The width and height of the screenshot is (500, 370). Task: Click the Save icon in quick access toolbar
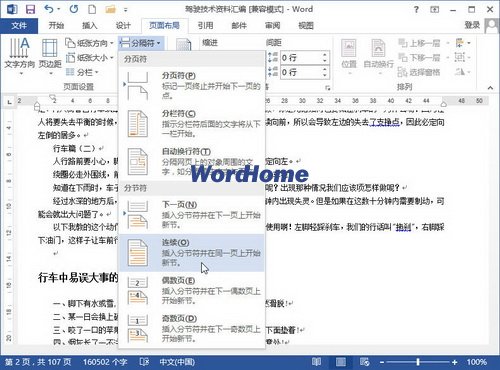(x=30, y=9)
